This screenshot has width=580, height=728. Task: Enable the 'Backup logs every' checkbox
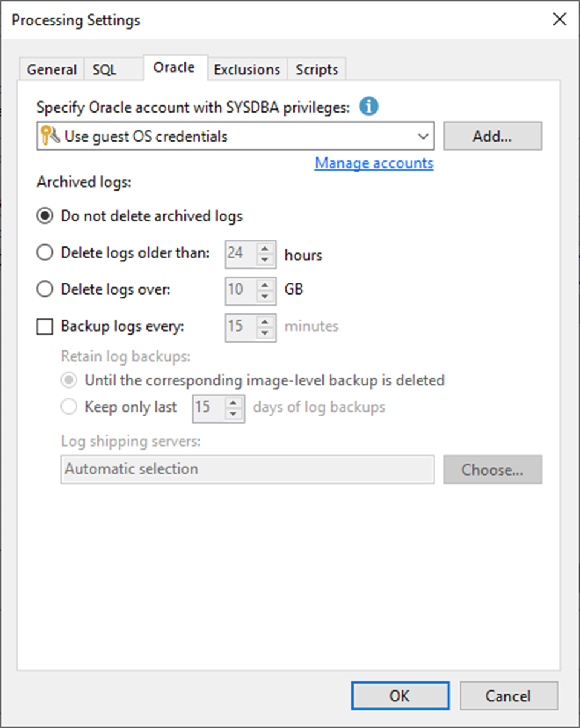pyautogui.click(x=44, y=326)
